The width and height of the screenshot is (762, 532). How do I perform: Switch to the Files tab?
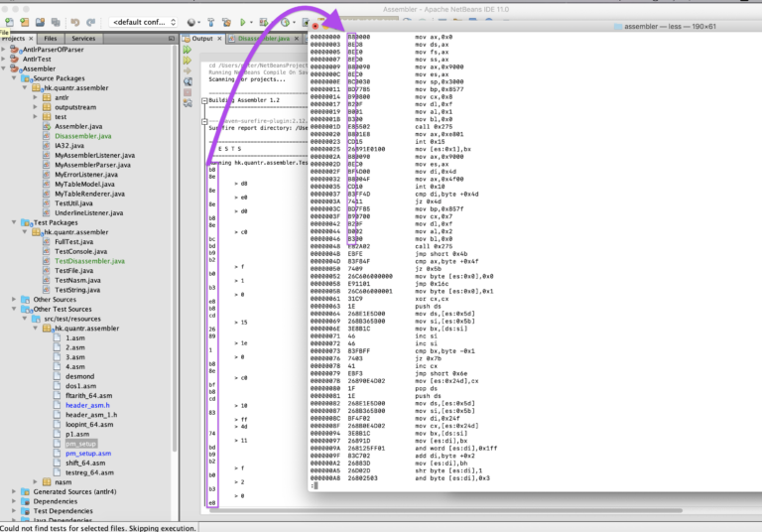[50, 38]
